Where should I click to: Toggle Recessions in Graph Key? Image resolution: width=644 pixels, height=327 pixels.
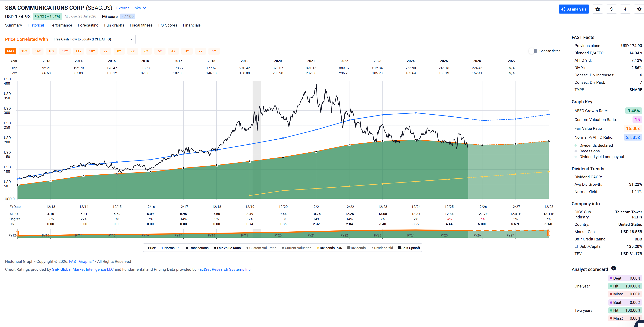587,151
